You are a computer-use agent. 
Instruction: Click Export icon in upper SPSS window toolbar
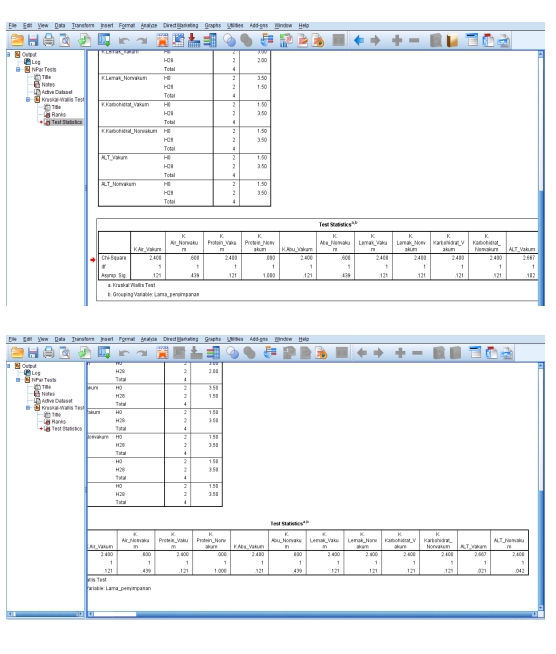coord(85,40)
